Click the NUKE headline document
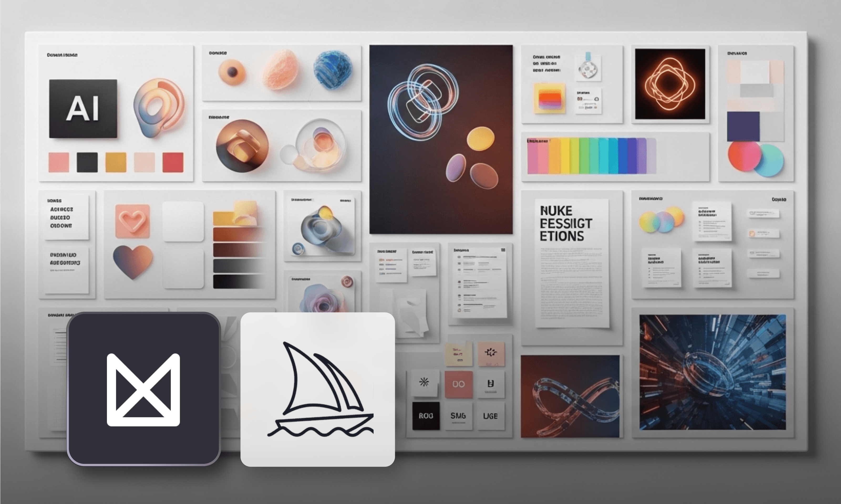This screenshot has height=504, width=841. click(572, 263)
